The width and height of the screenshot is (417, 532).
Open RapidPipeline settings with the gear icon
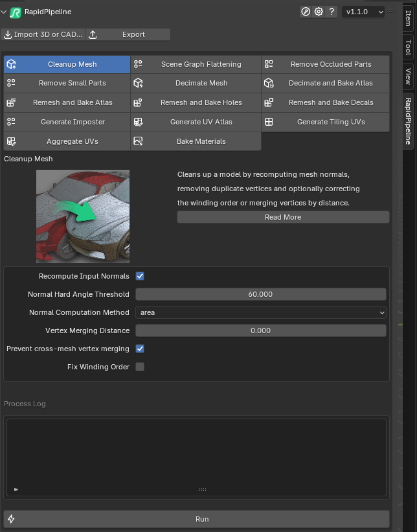318,11
